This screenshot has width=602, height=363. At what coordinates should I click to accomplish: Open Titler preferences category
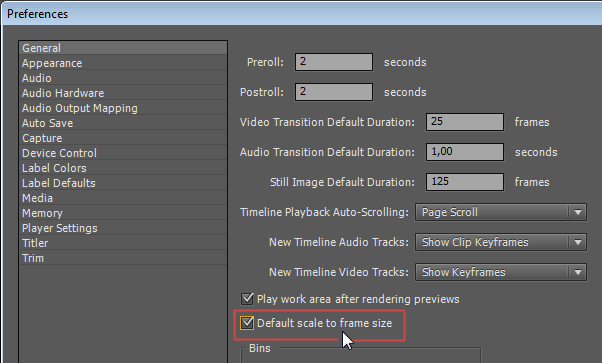click(123, 243)
